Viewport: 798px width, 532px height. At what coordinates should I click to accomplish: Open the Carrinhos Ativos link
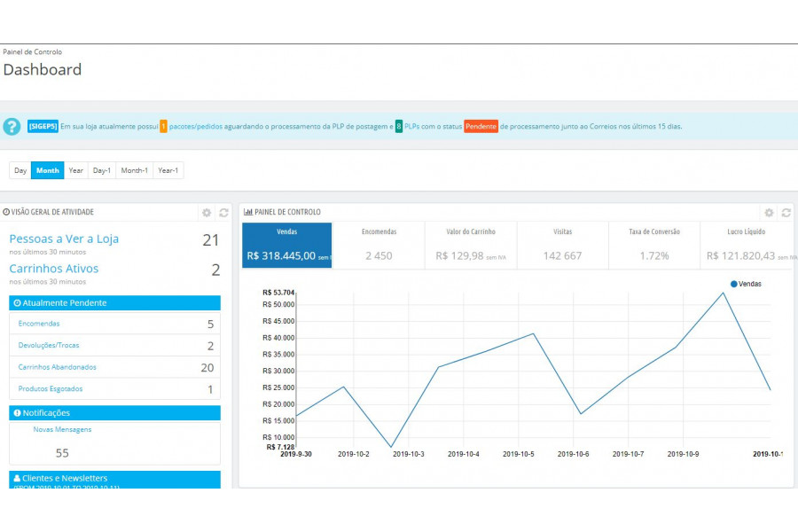[x=54, y=269]
